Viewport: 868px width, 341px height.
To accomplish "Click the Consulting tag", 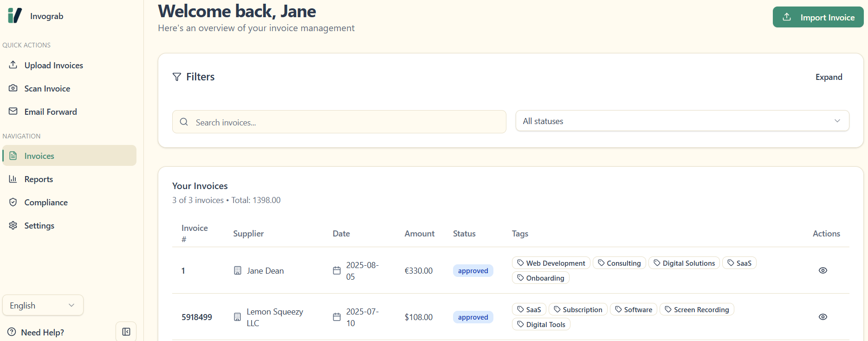I will pyautogui.click(x=619, y=263).
